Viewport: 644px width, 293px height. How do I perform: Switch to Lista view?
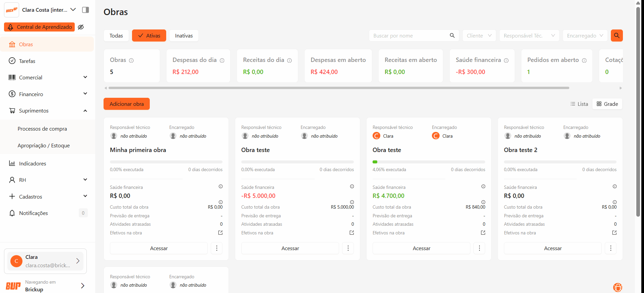pos(579,104)
